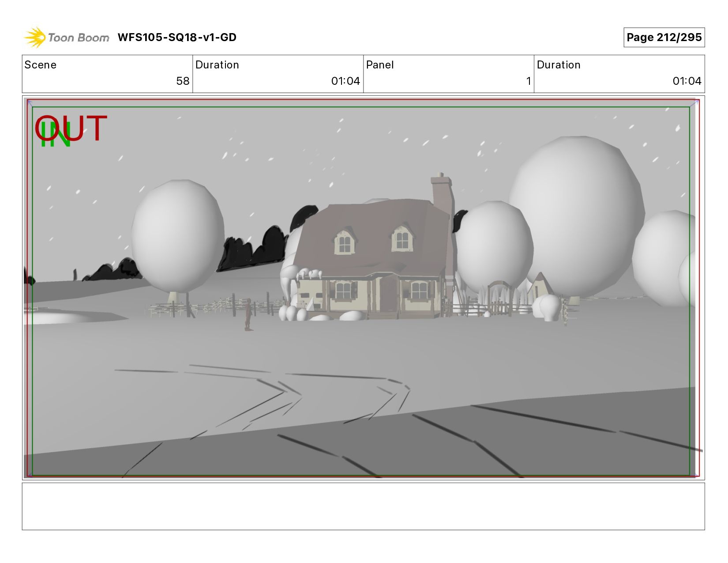
Task: Click the storyboard panel cottage thumbnail
Action: pos(363,287)
